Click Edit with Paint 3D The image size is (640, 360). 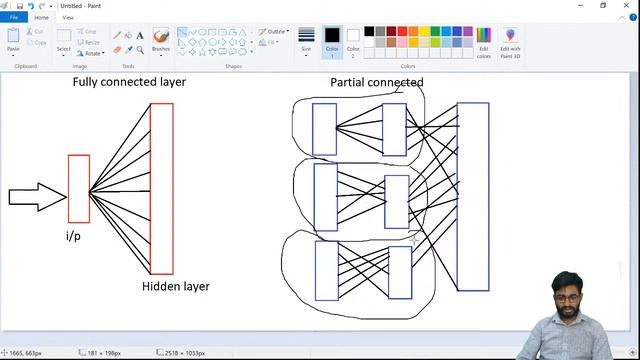coord(510,43)
